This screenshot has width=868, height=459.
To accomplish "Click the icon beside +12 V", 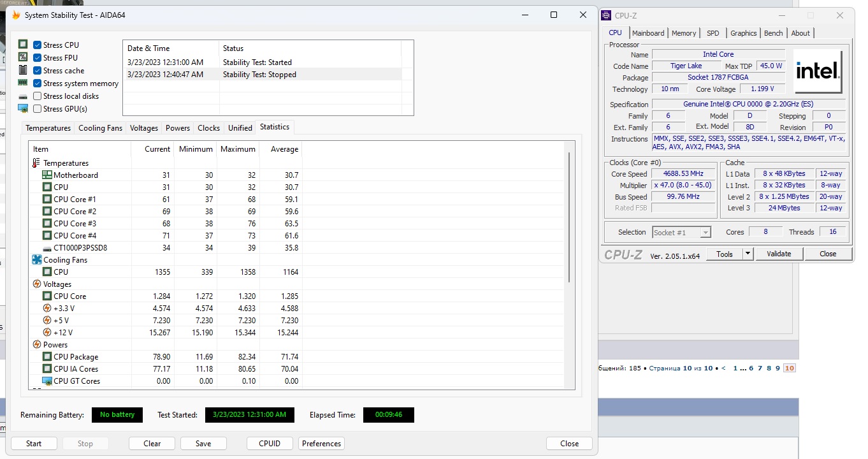I will (x=47, y=332).
